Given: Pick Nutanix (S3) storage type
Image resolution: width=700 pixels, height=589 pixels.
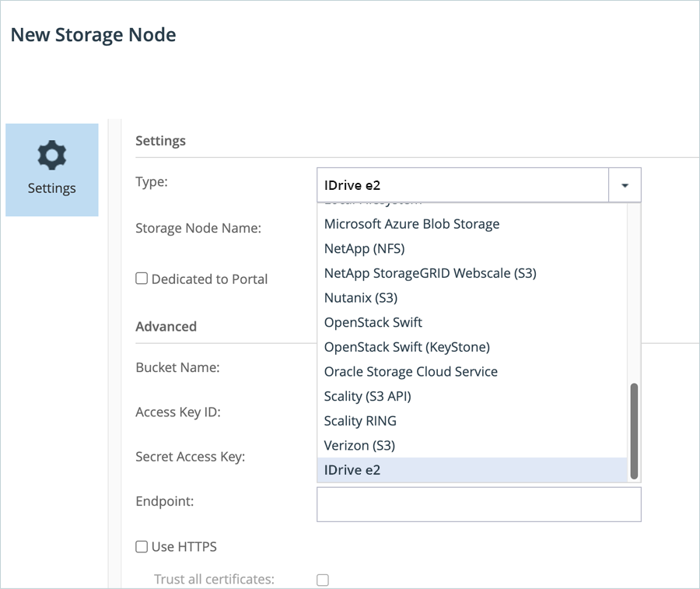Looking at the screenshot, I should [x=360, y=298].
